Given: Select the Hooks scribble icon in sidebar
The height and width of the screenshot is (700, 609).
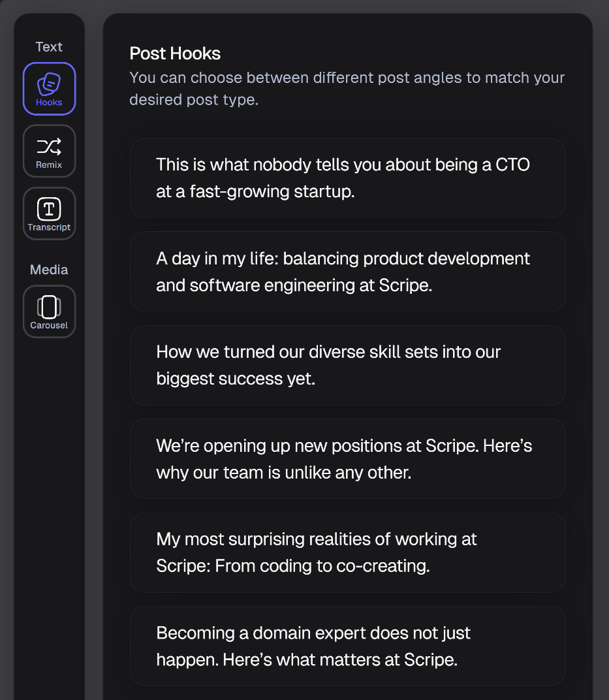Looking at the screenshot, I should point(49,82).
